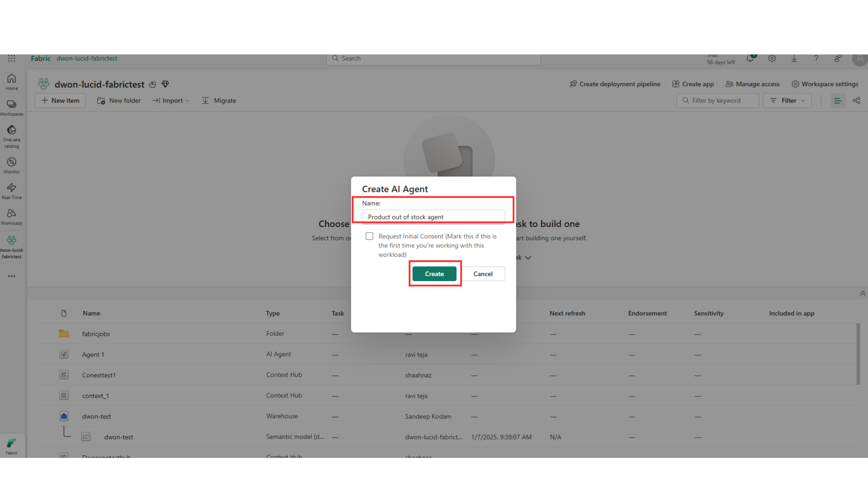Click the Workspaces sidebar item
Viewport: 868px width, 488px height.
point(11,107)
